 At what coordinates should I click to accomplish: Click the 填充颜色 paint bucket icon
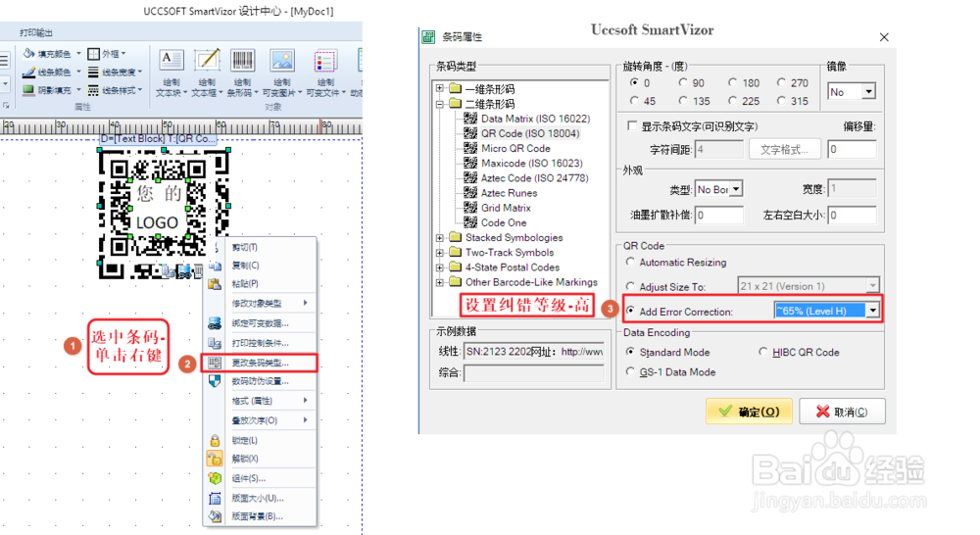[x=28, y=54]
